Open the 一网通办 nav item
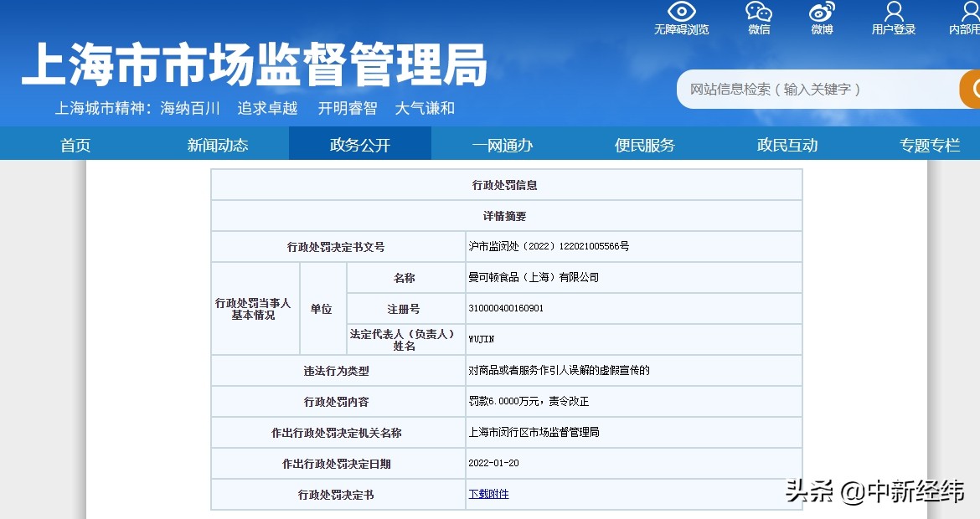The height and width of the screenshot is (519, 980). [x=502, y=145]
